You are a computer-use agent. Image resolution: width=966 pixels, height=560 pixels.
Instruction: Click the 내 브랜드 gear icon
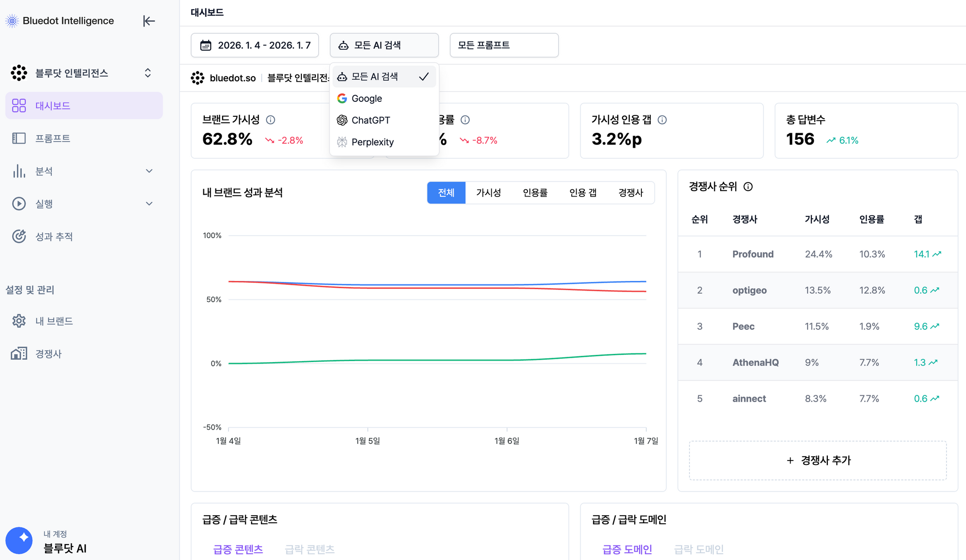19,321
